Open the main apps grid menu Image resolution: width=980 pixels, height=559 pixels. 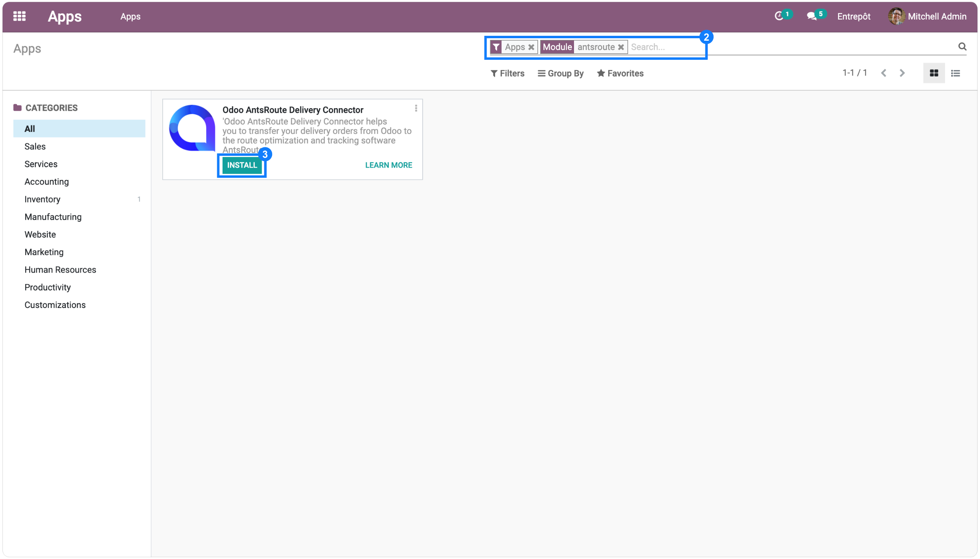click(19, 16)
